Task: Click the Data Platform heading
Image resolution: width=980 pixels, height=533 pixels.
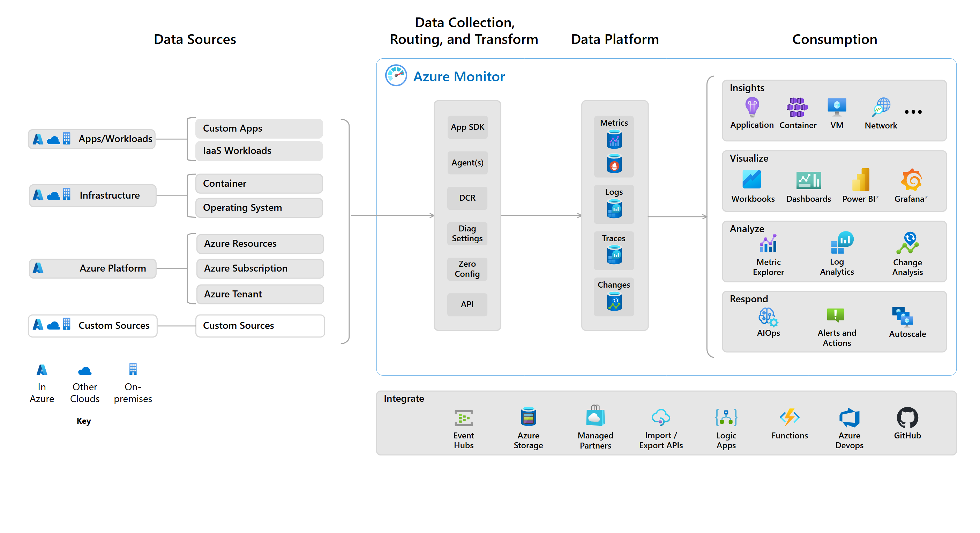Action: 615,39
